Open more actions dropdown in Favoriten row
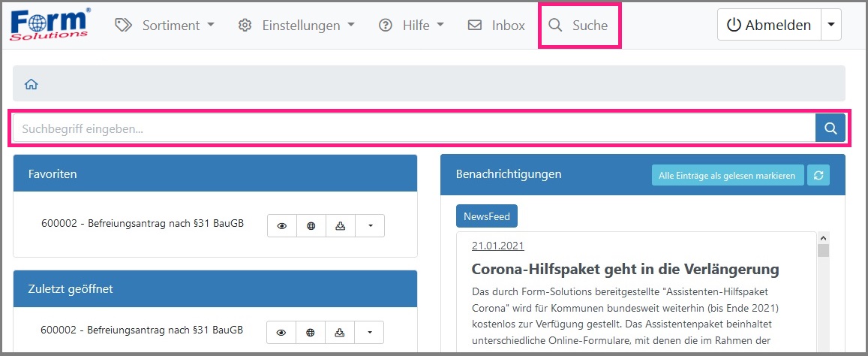Screen dimensions: 868x356 point(370,225)
